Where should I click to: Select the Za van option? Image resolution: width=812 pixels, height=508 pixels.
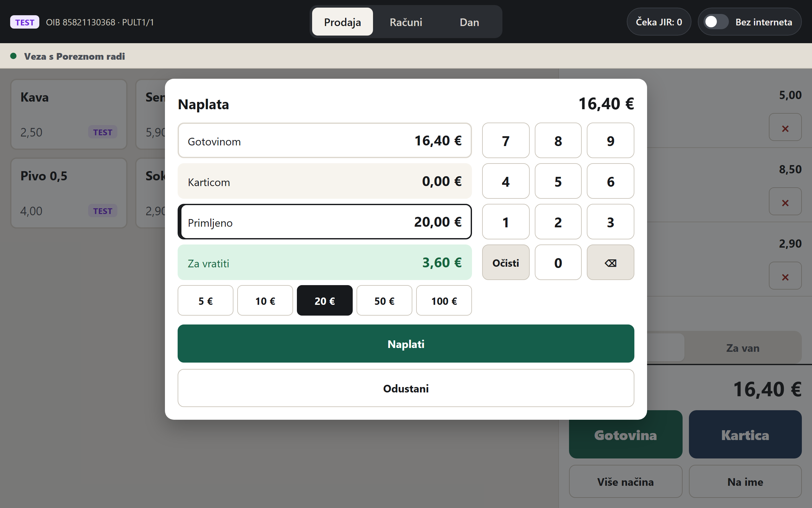click(x=743, y=348)
